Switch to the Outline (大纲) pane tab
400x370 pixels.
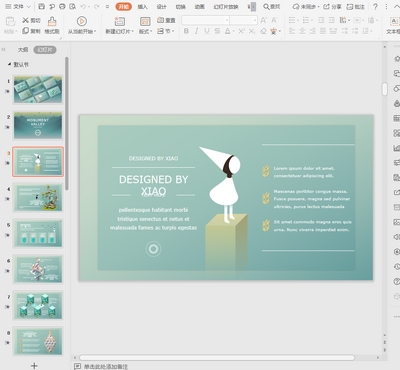pyautogui.click(x=23, y=50)
